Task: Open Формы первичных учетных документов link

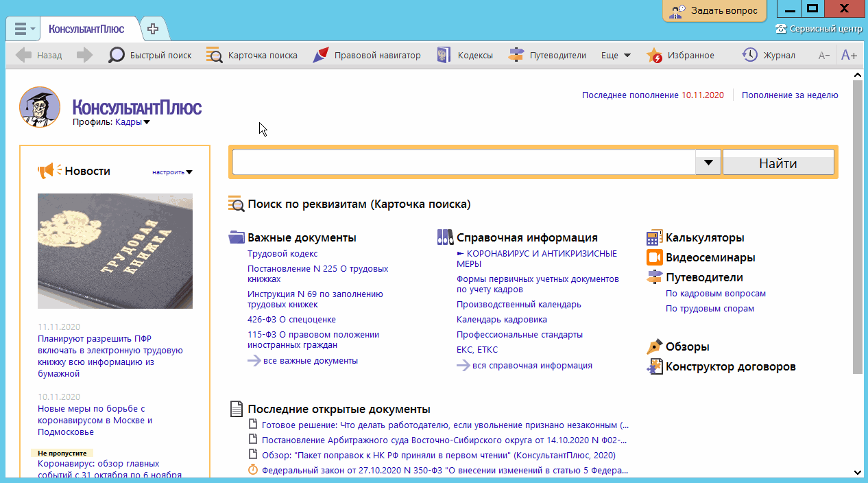Action: [x=538, y=284]
